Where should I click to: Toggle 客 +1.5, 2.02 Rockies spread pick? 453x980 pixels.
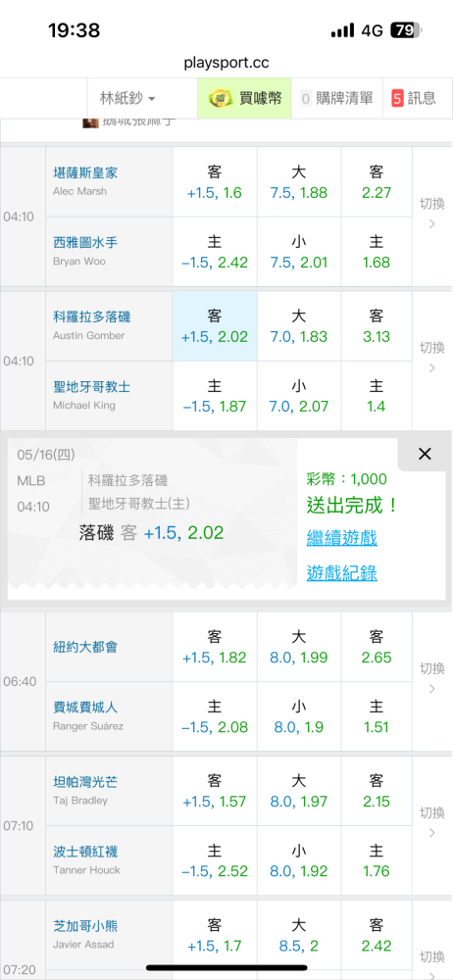[215, 326]
